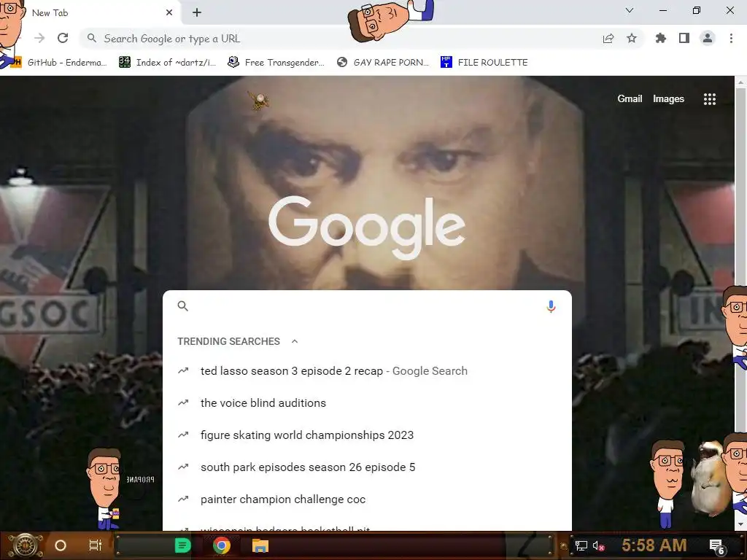The image size is (747, 560).
Task: Open the tab search chevron
Action: (x=630, y=10)
